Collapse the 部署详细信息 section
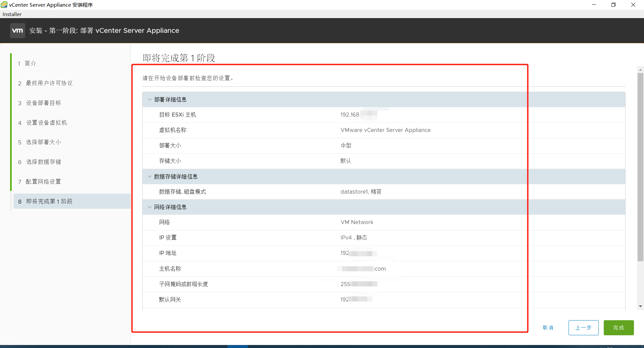This screenshot has width=644, height=348. [x=149, y=99]
